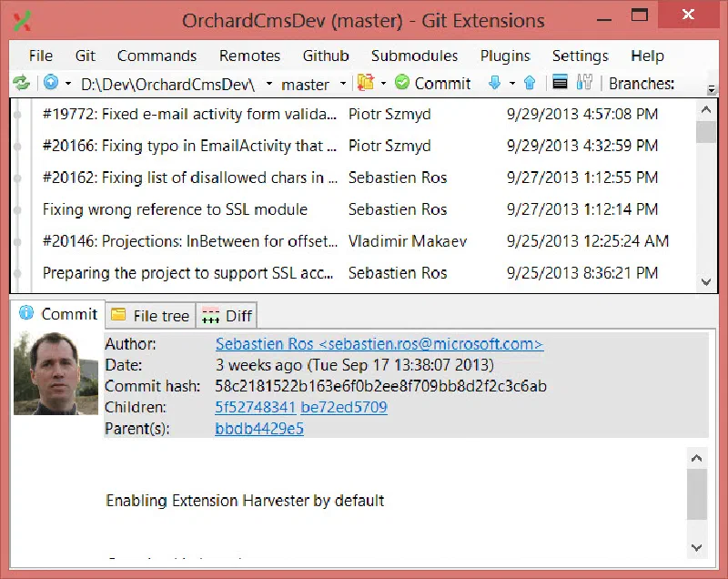Expand the Pull options dropdown arrow

point(512,84)
